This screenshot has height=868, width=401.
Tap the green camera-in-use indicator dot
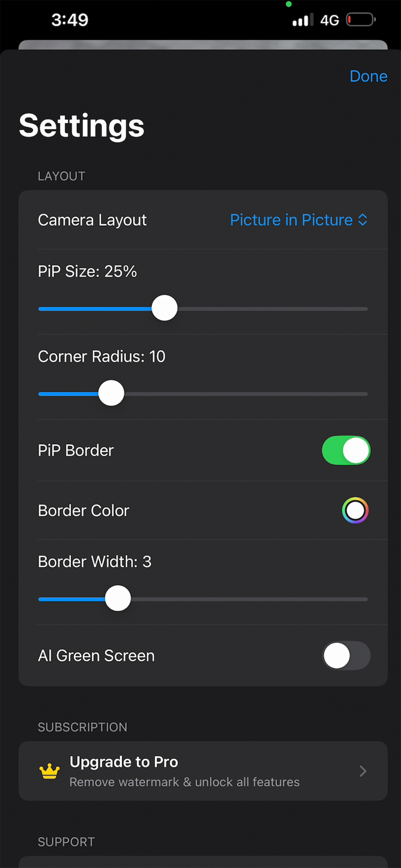(288, 5)
